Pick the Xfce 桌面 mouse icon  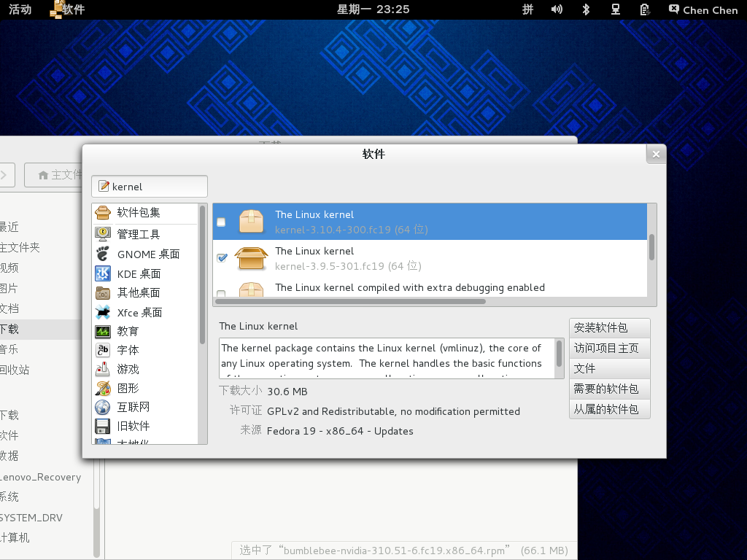point(103,312)
